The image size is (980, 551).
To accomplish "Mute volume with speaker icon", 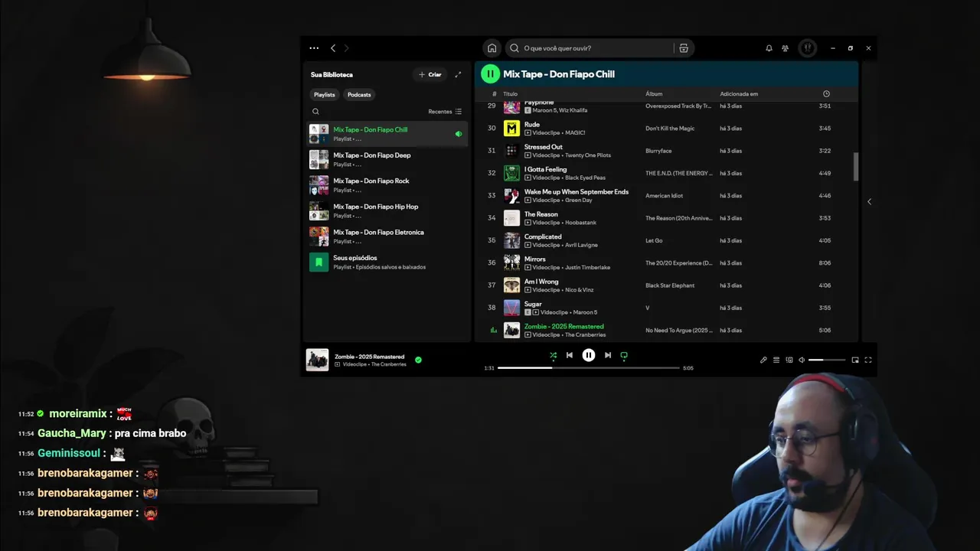I will click(802, 360).
